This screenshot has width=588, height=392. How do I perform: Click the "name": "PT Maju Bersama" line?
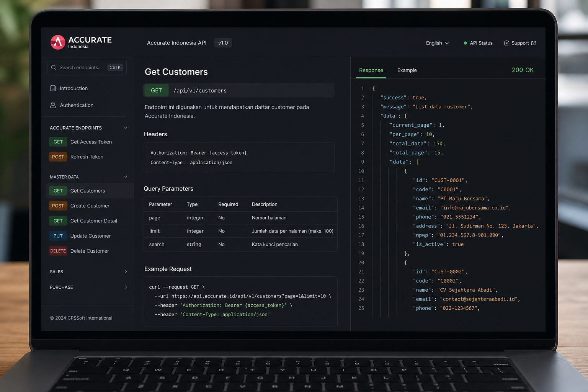tap(451, 199)
